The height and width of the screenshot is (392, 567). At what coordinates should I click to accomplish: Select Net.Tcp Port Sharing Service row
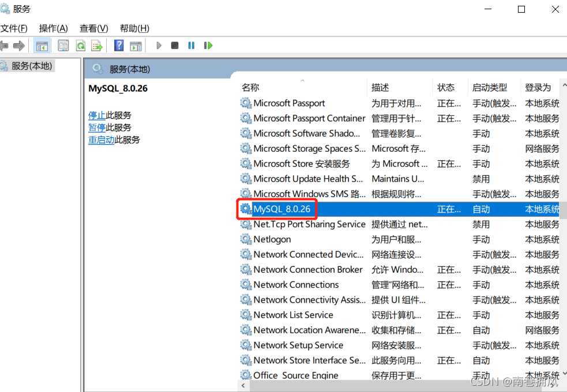pyautogui.click(x=399, y=224)
